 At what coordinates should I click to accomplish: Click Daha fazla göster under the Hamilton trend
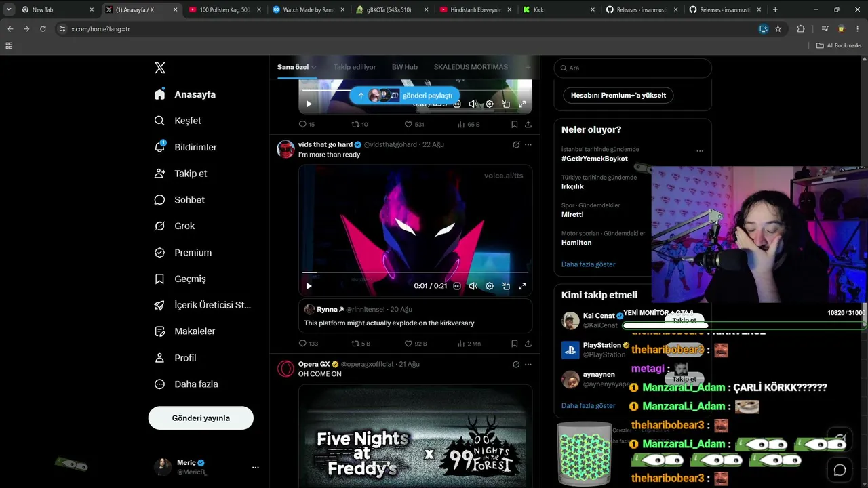(589, 264)
